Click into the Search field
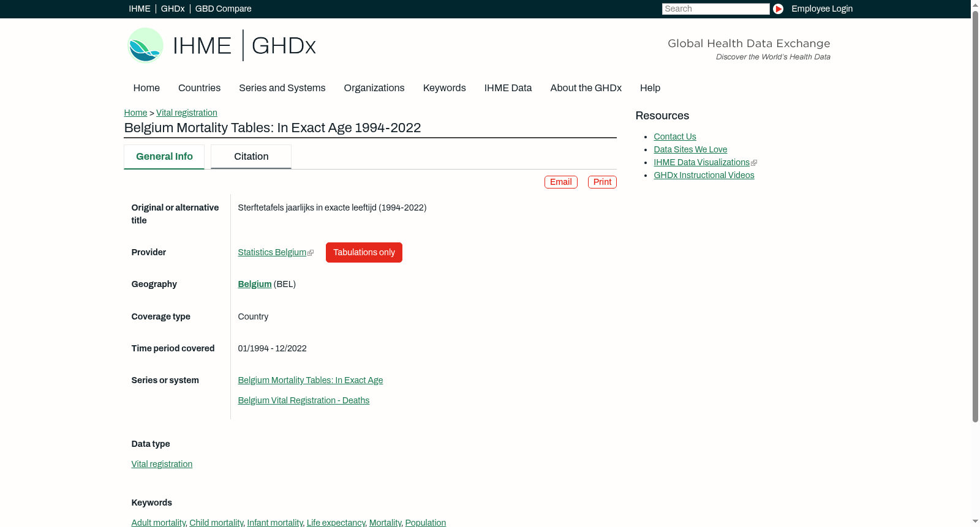The width and height of the screenshot is (980, 527). tap(715, 9)
